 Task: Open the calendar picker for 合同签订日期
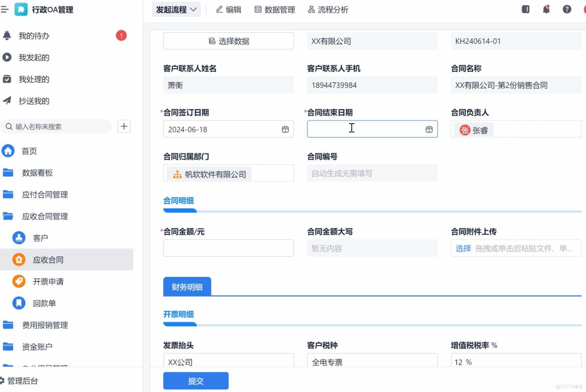click(285, 129)
